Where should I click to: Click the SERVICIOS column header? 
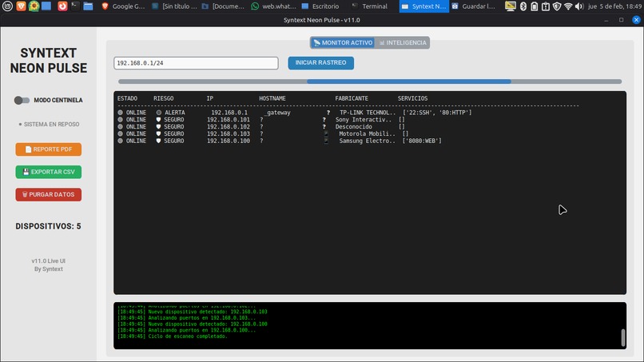click(412, 98)
